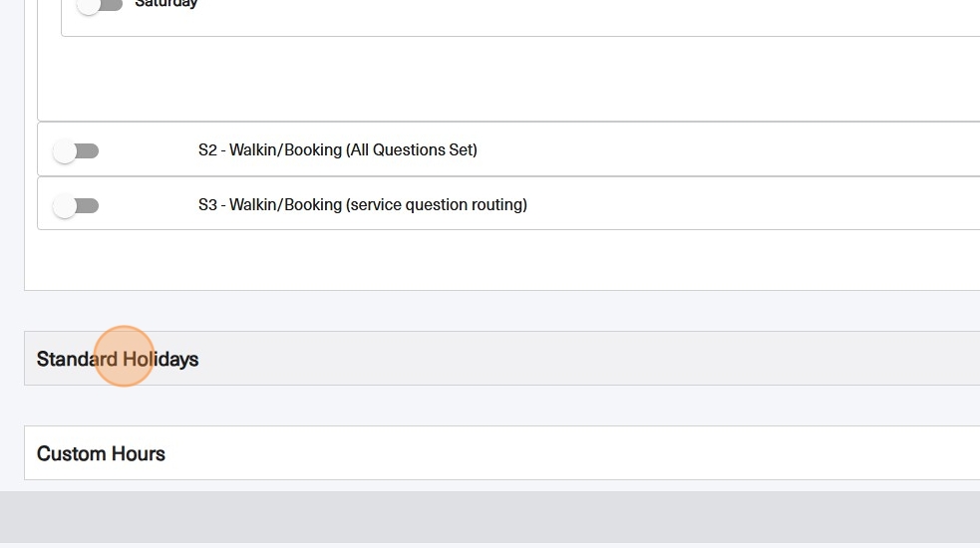Viewport: 980px width, 548px height.
Task: Select S3 - Walkin/Booking (service question routing) label
Action: 362,205
